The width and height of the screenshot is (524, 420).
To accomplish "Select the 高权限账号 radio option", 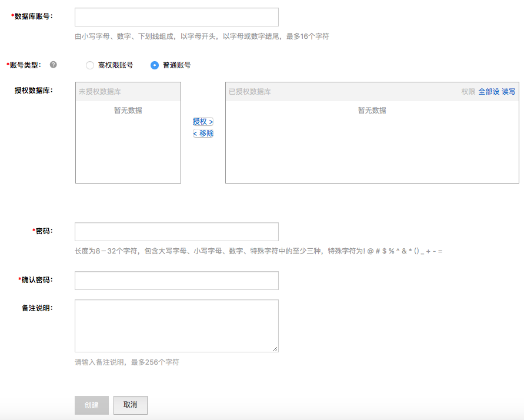I will coord(90,65).
